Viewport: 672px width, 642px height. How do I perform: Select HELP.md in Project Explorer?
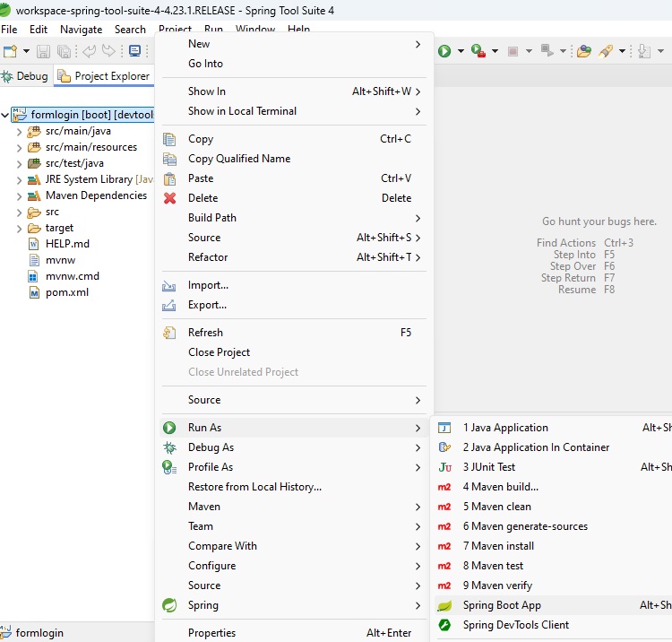pos(67,244)
